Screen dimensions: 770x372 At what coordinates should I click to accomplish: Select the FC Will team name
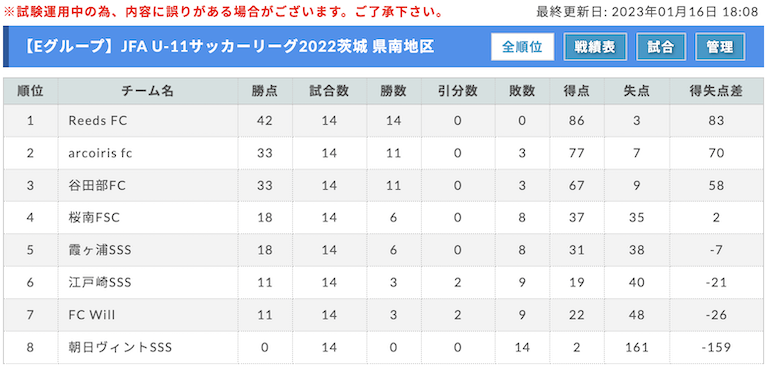(x=92, y=315)
